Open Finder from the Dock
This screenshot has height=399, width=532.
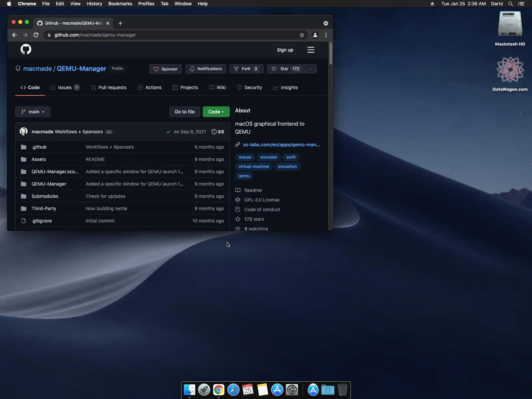[x=190, y=390]
